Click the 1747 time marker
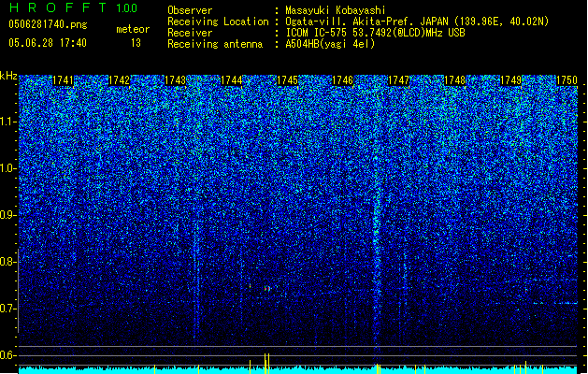Screen dimensions: 588x374 point(398,80)
